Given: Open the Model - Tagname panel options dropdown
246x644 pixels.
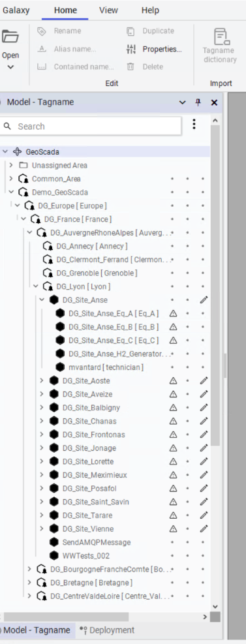Looking at the screenshot, I should 183,102.
